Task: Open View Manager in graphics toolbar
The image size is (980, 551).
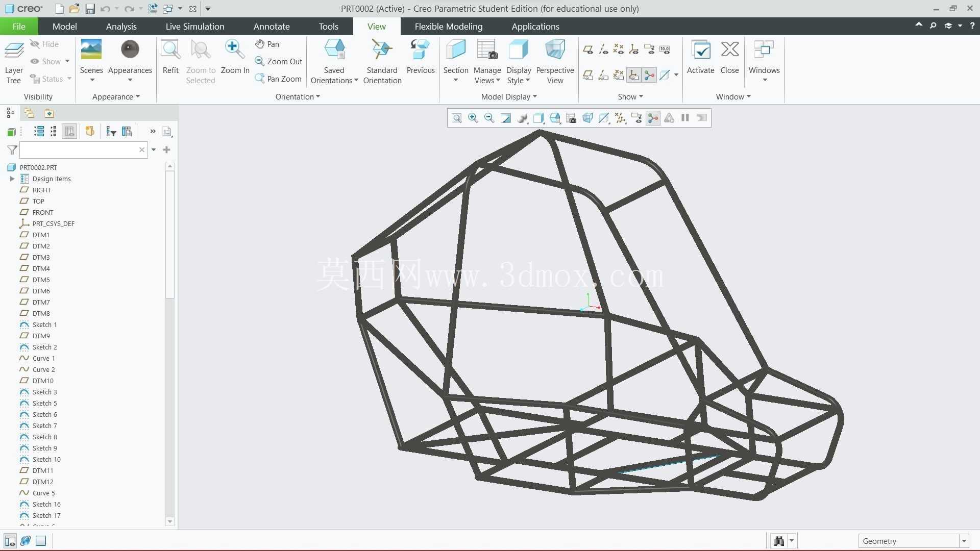Action: [x=571, y=118]
